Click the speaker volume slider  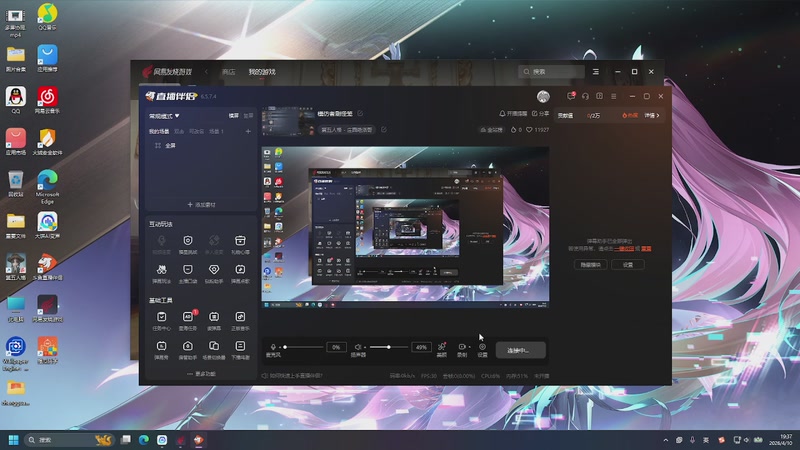click(x=389, y=347)
